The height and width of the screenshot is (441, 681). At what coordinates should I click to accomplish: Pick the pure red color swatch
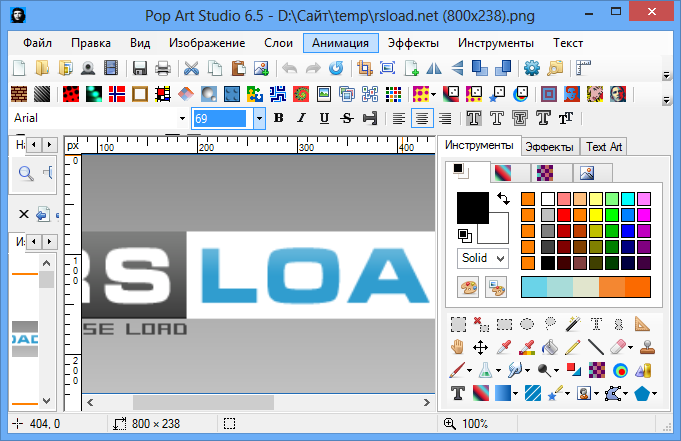tap(564, 215)
